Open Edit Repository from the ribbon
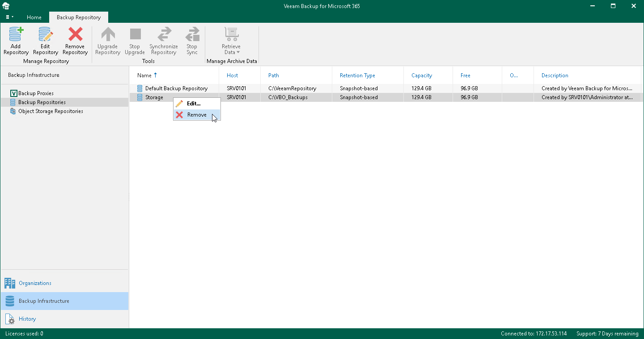The height and width of the screenshot is (339, 644). point(46,41)
